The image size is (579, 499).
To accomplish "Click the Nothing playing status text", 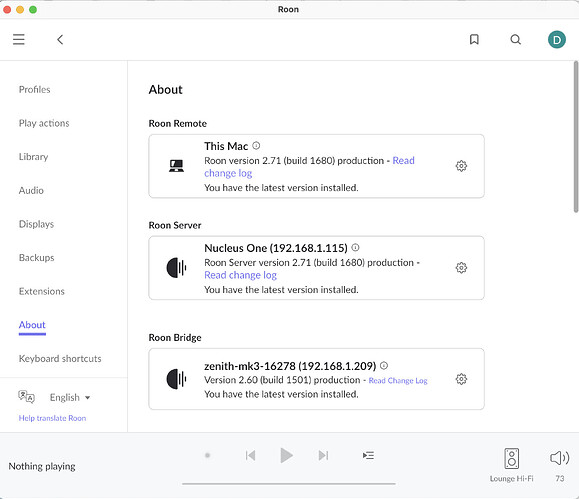I will [x=42, y=466].
